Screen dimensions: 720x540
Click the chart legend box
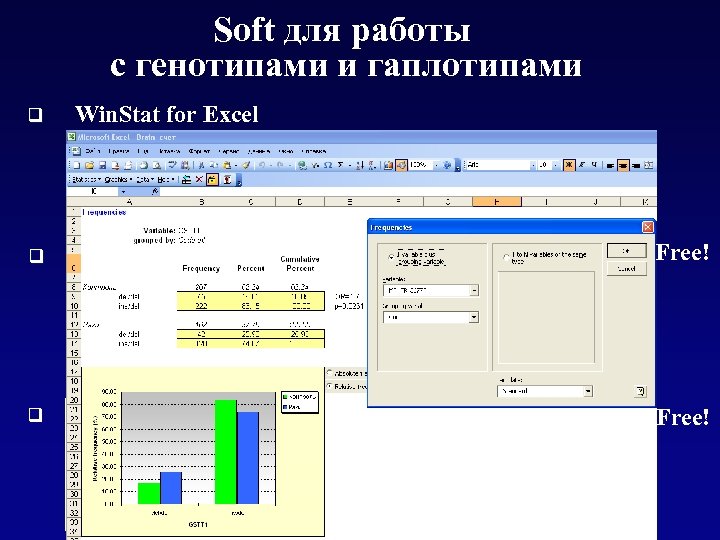coord(300,402)
